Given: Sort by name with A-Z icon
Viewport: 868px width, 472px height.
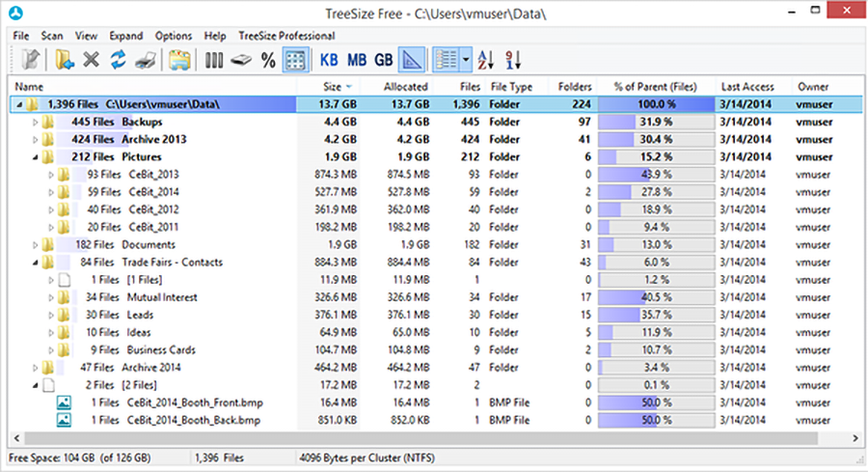Looking at the screenshot, I should (485, 59).
